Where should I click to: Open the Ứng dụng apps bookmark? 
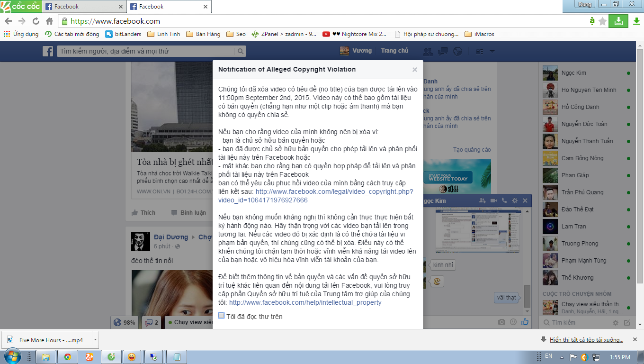[21, 34]
